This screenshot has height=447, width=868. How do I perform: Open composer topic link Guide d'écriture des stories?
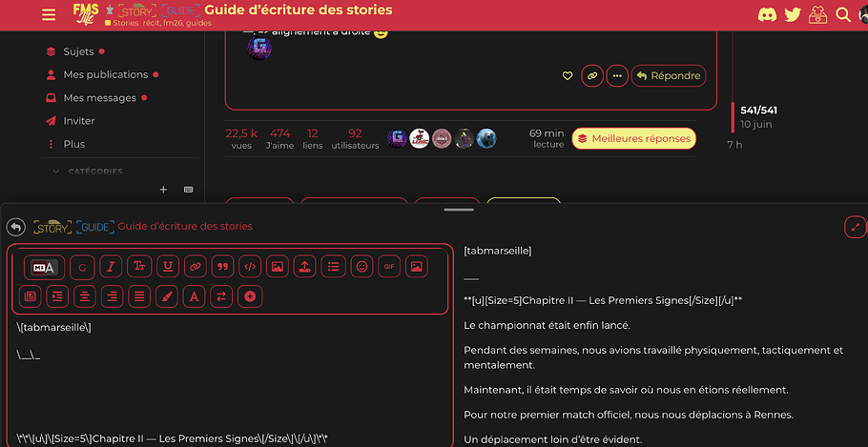[185, 226]
